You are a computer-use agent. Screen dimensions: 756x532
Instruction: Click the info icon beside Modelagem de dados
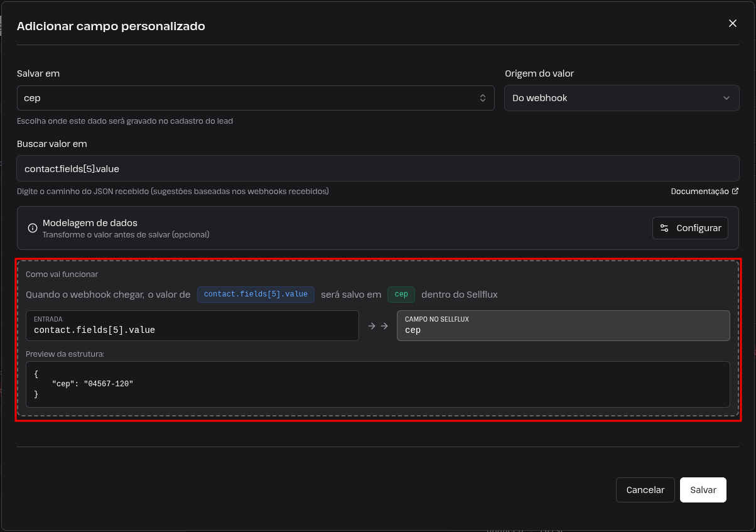click(x=33, y=228)
